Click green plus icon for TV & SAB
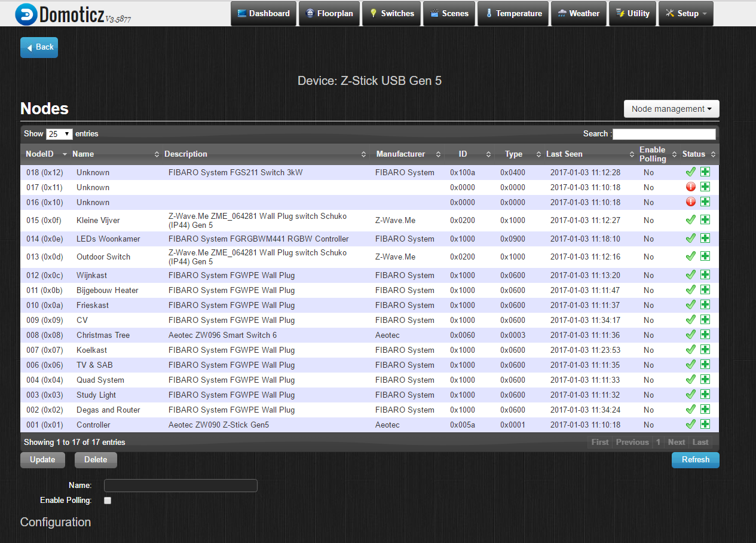Screen dimensions: 756x543 (705, 364)
